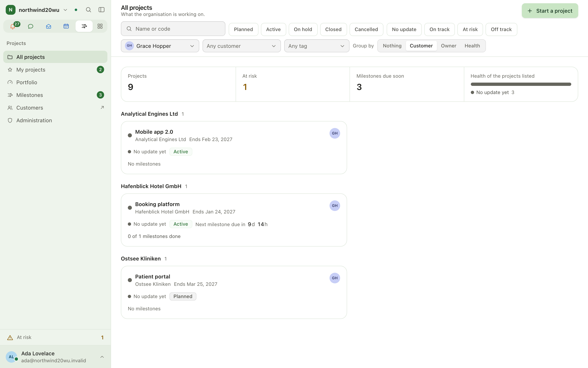Toggle the Planned status filter
This screenshot has width=588, height=368.
pos(243,29)
